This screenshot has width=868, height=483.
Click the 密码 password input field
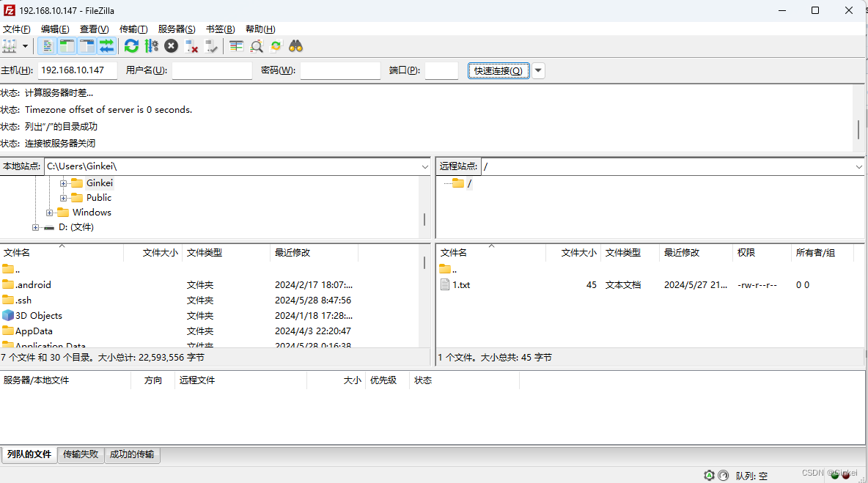coord(340,70)
